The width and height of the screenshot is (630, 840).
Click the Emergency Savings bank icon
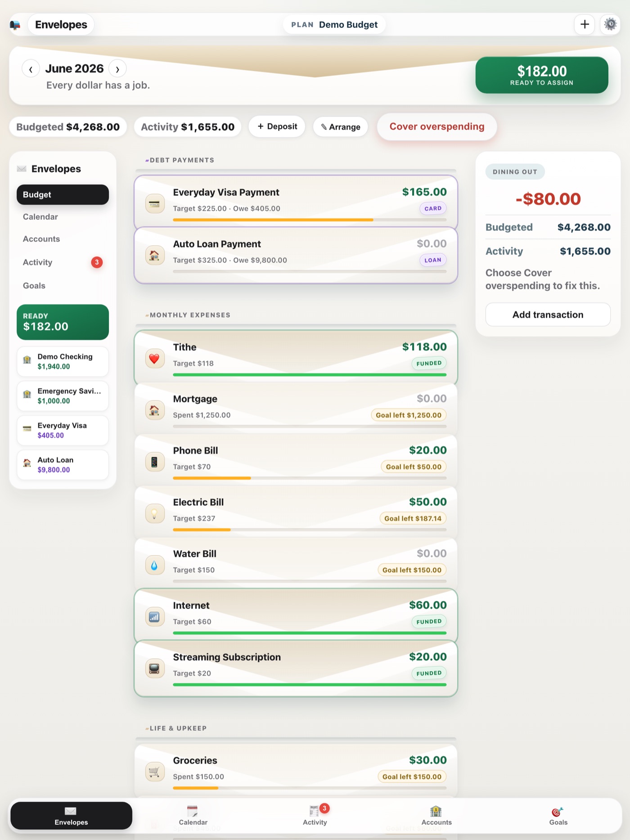click(x=27, y=394)
